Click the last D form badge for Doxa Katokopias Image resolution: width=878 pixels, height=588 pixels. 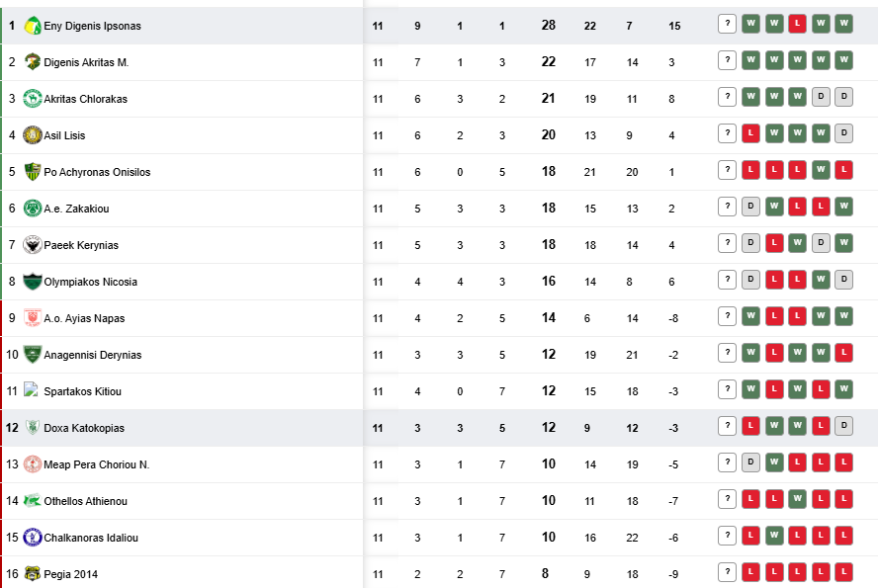(x=843, y=426)
